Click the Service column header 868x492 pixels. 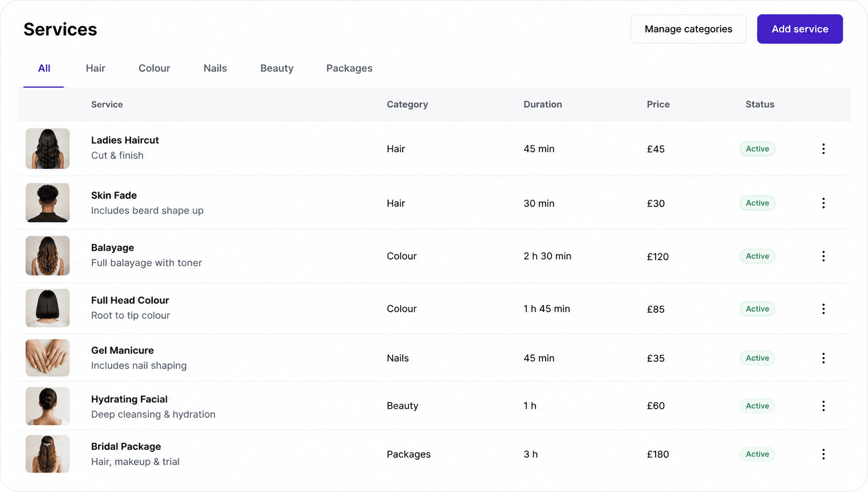(x=107, y=104)
